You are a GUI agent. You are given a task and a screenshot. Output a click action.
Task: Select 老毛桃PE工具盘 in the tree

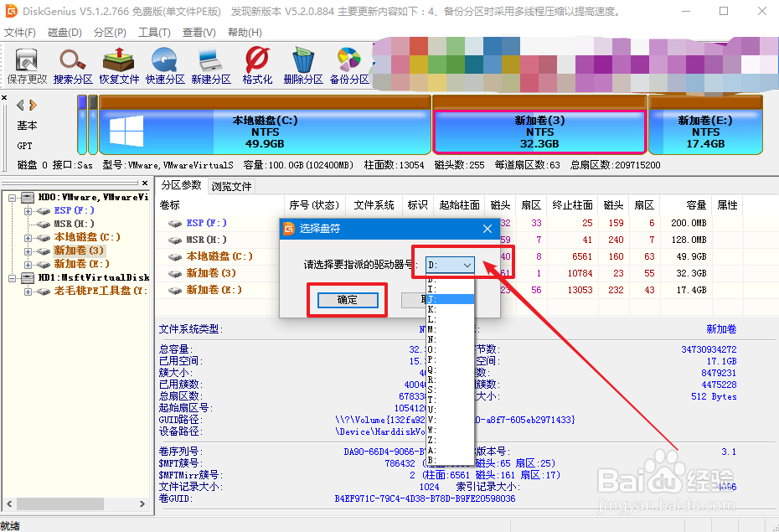coord(101,291)
